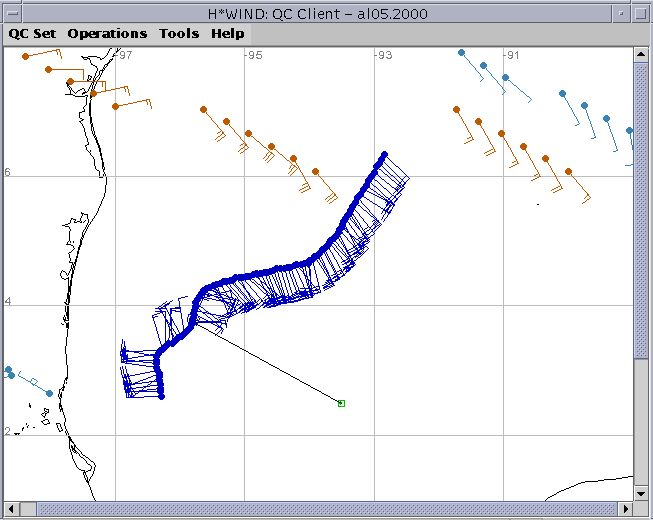Open the window menu button in title bar
The image size is (653, 520).
(x=11, y=10)
